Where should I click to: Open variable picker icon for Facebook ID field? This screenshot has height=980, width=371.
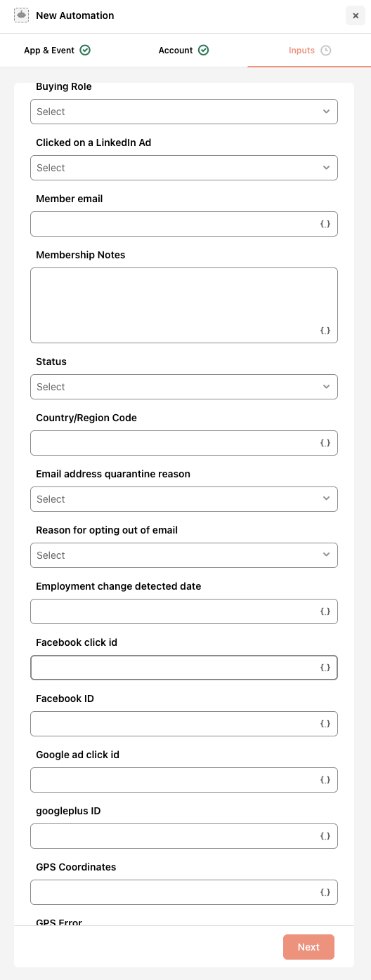pyautogui.click(x=325, y=724)
